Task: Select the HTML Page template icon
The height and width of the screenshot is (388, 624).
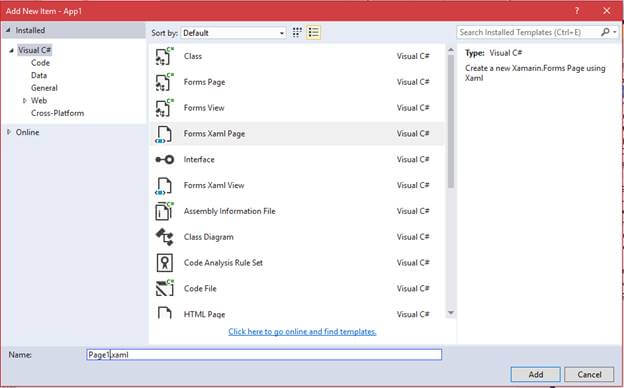Action: (164, 313)
